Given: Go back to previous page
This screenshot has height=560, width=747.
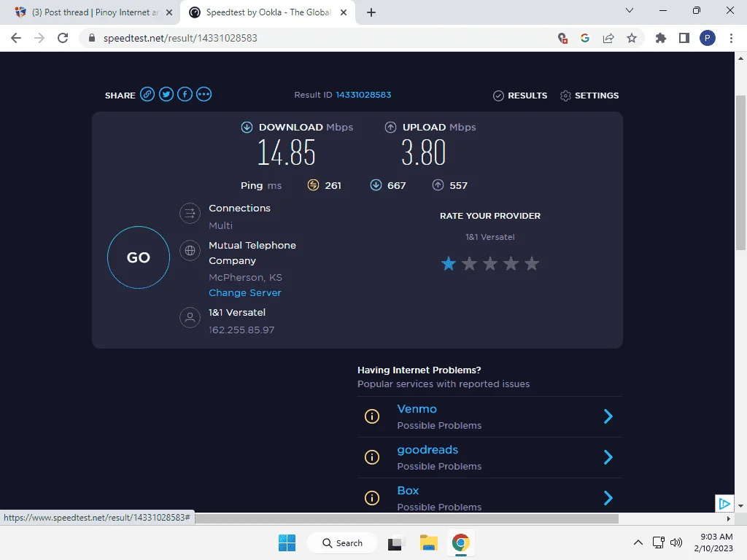Looking at the screenshot, I should tap(16, 38).
